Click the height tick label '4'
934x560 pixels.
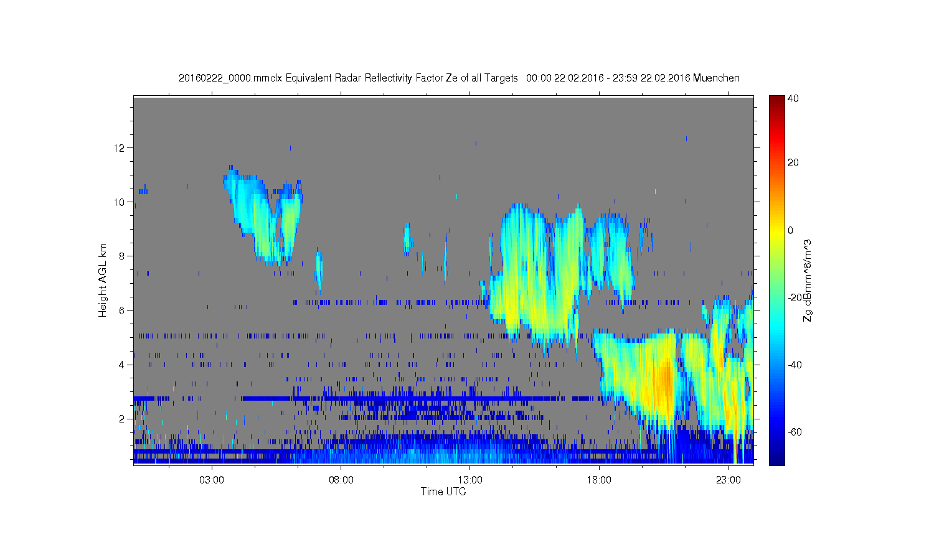coord(123,365)
